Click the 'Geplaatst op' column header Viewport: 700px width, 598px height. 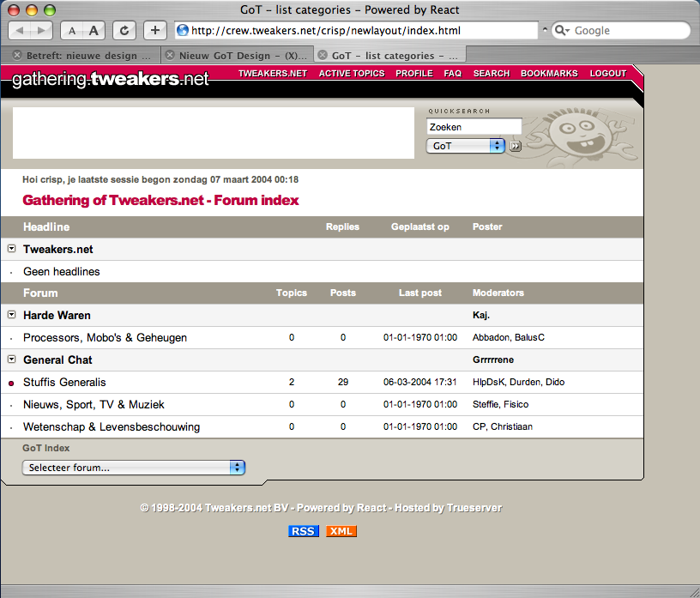[420, 227]
